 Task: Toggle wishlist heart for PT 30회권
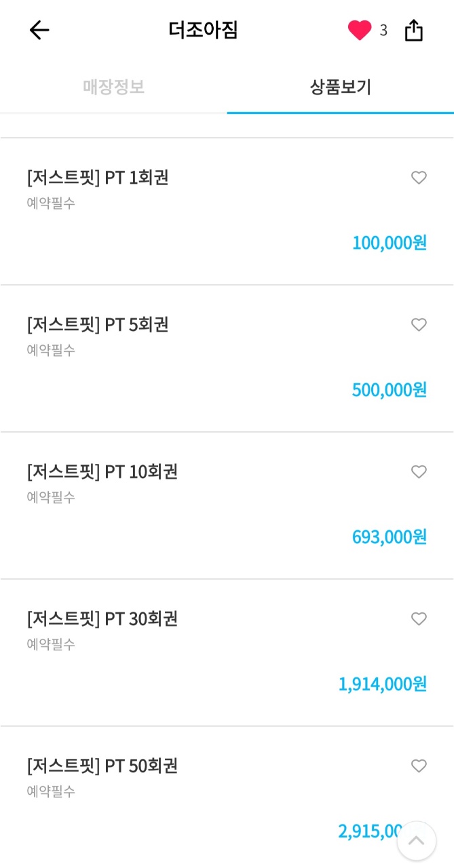[419, 619]
